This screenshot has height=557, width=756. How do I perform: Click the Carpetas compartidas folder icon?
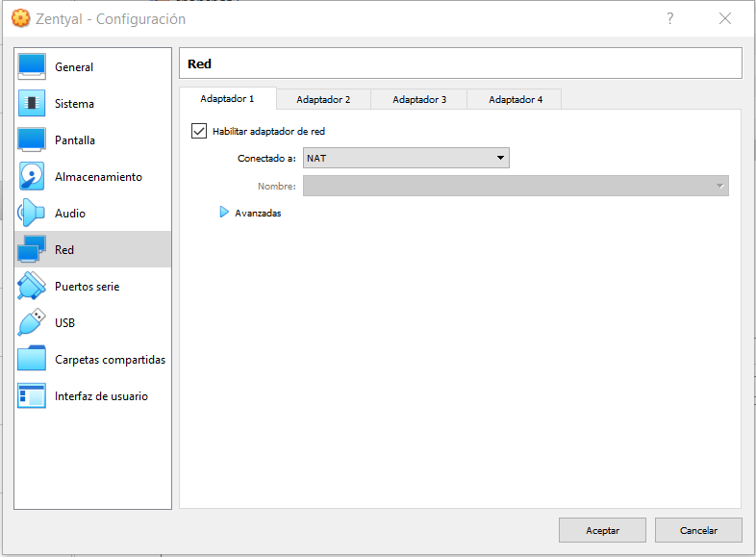(32, 359)
